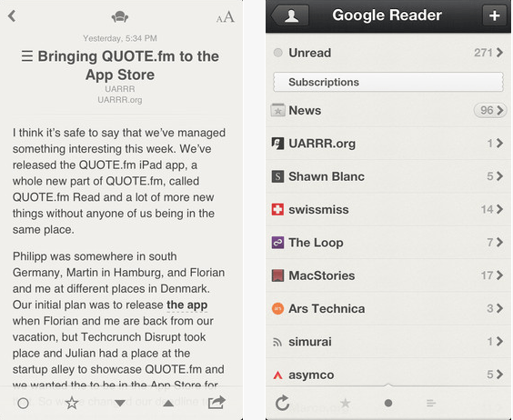The image size is (513, 420).
Task: Open Ars Technica row chevron
Action: pyautogui.click(x=499, y=308)
